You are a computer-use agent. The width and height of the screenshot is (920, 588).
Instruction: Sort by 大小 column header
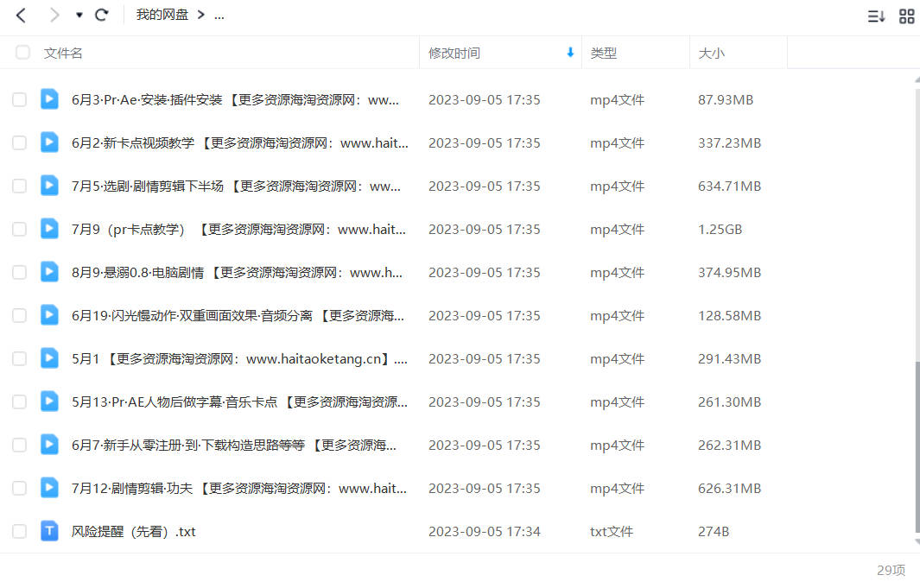[x=711, y=53]
